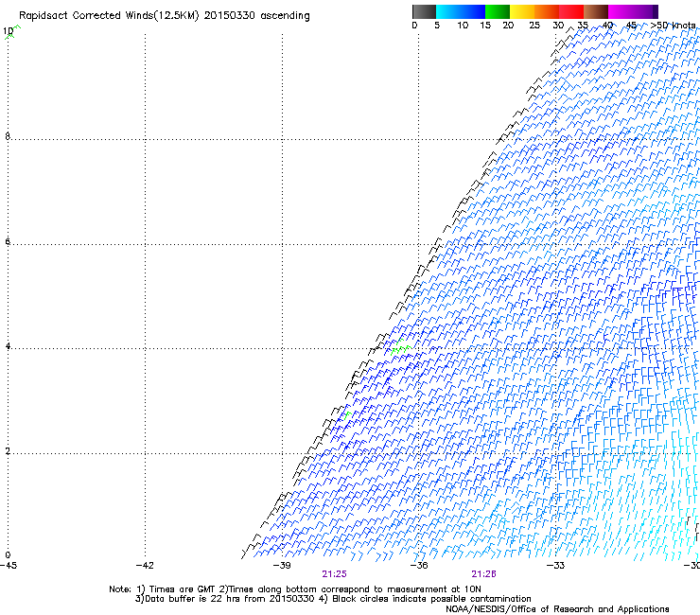Screen dimensions: 700x615
Task: Click the yellow 20-25 knots color swatch
Action: click(x=522, y=11)
